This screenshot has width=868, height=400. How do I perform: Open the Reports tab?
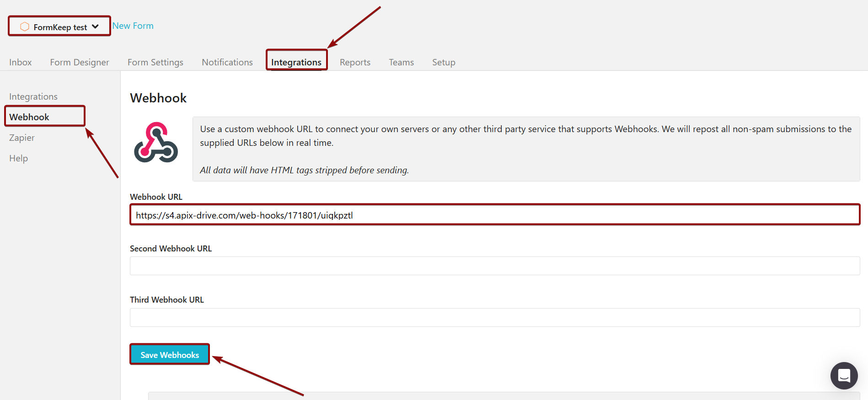pos(355,62)
